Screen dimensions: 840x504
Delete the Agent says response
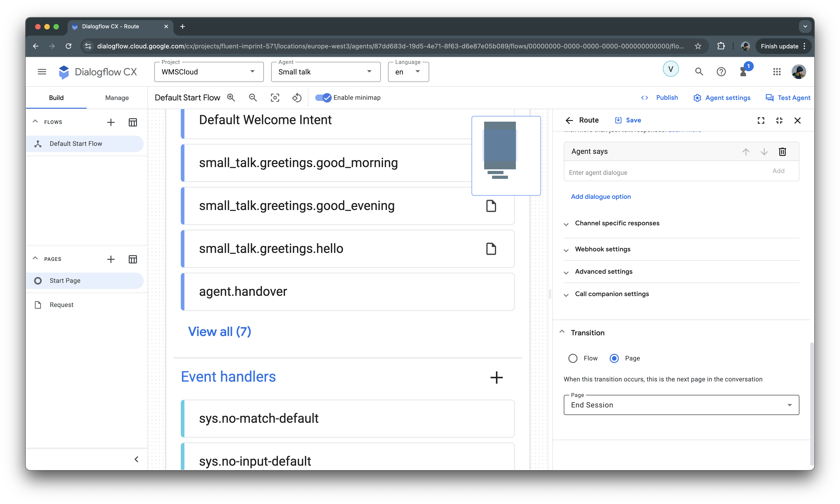click(x=782, y=152)
